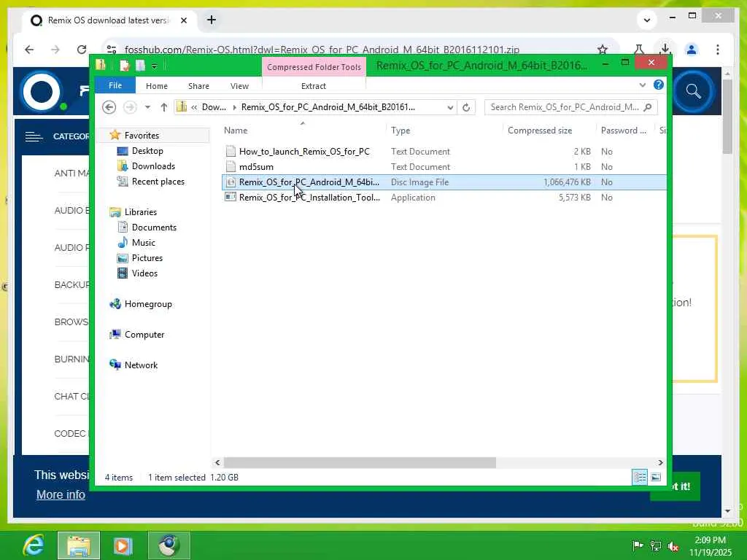Image resolution: width=747 pixels, height=560 pixels.
Task: Launch Internet Explorer from taskbar
Action: tap(34, 545)
